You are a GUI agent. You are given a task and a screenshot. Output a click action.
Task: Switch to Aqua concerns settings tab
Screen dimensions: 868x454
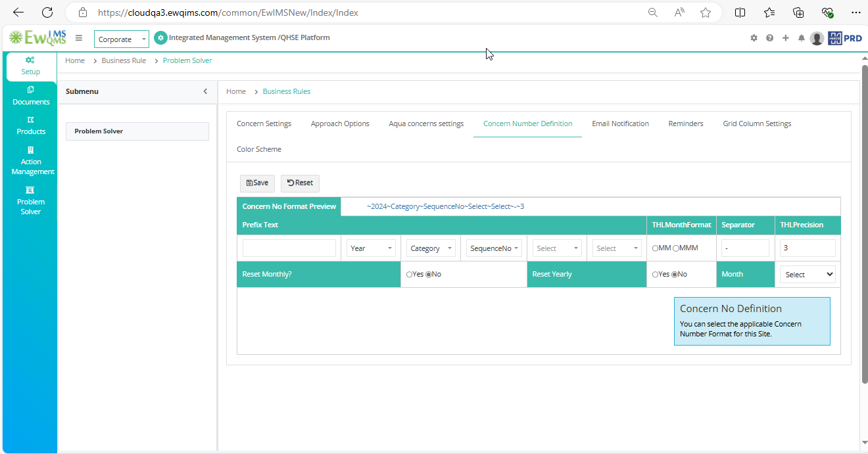click(426, 124)
